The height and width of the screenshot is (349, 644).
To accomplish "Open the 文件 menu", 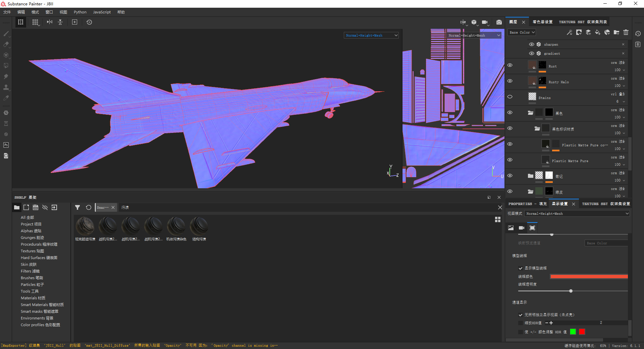I will click(7, 12).
